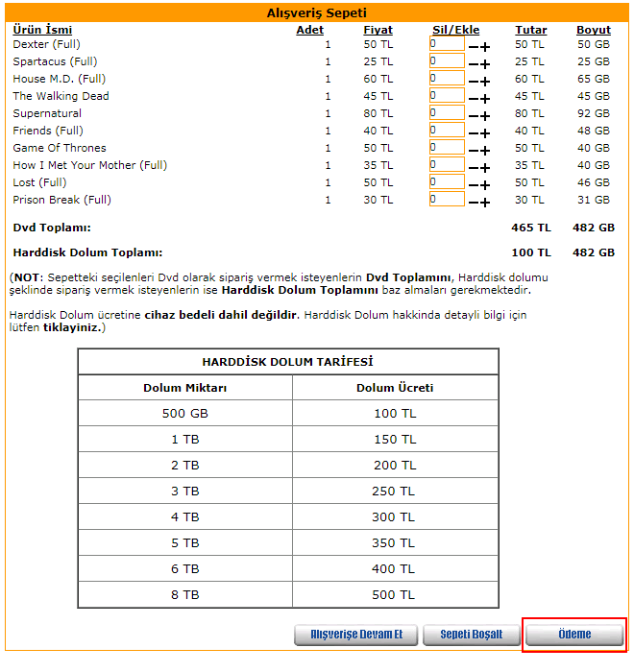This screenshot has height=672, width=634.
Task: Click the Adet column header
Action: click(309, 30)
